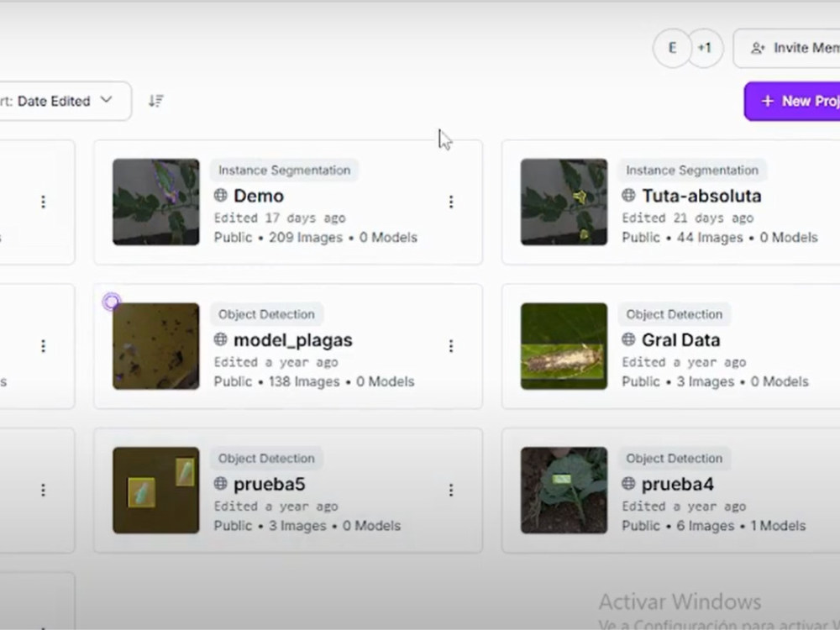
Task: Click the Demo project title
Action: coord(259,196)
